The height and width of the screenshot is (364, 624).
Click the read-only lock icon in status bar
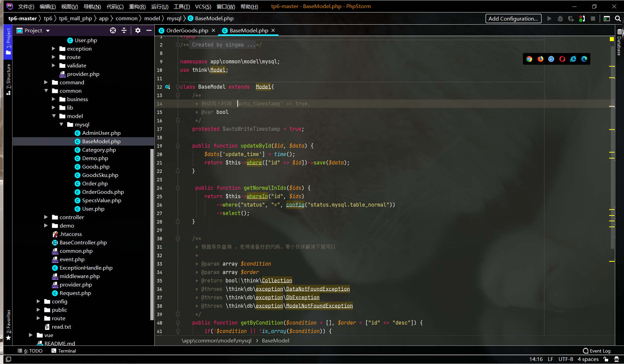click(606, 359)
